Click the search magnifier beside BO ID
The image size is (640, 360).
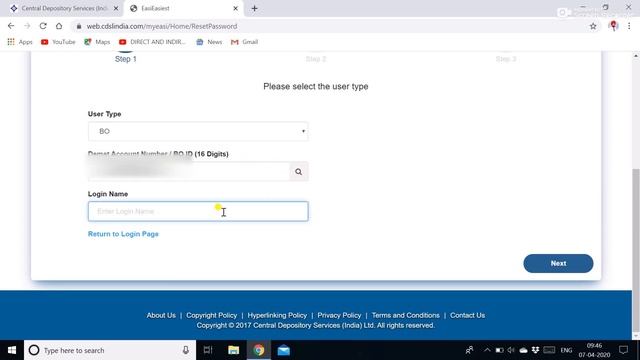click(x=299, y=172)
